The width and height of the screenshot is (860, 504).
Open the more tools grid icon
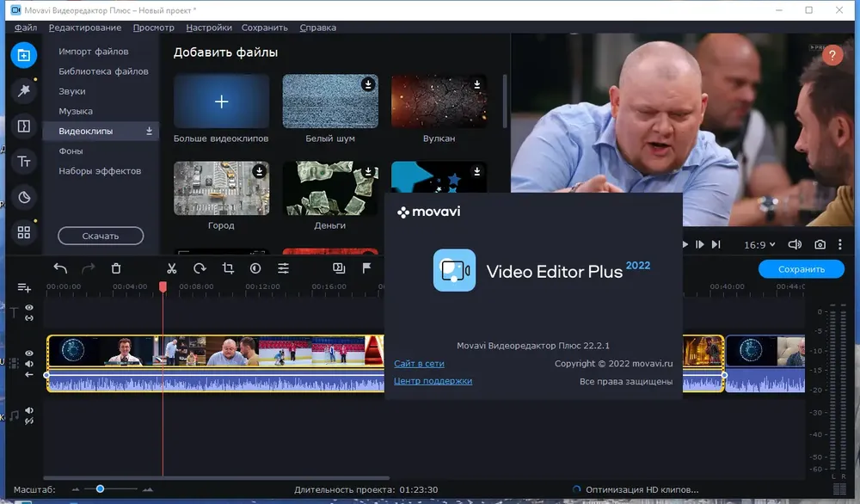point(23,232)
